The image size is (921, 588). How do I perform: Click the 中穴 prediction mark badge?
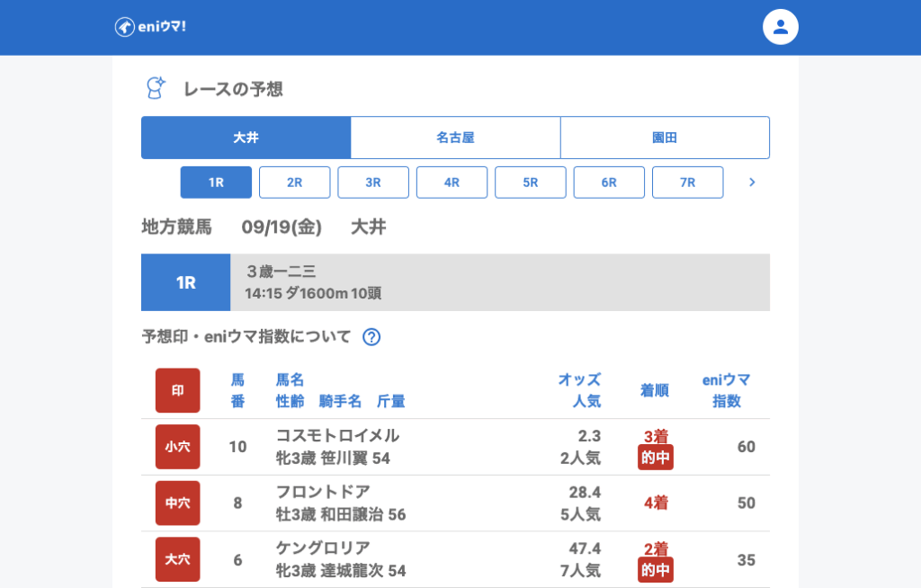pyautogui.click(x=178, y=503)
